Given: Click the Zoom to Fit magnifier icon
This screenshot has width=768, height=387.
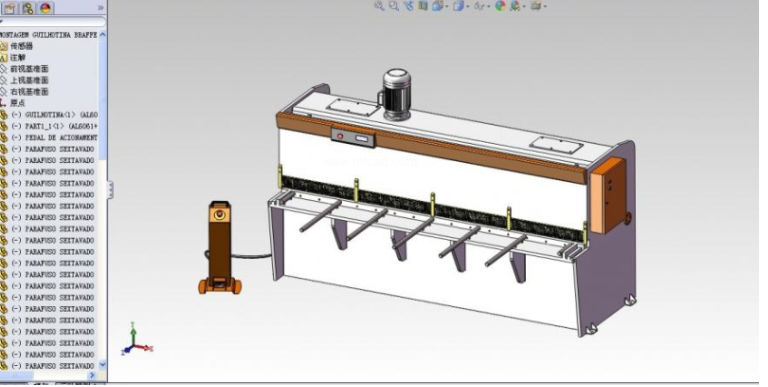Looking at the screenshot, I should (379, 6).
